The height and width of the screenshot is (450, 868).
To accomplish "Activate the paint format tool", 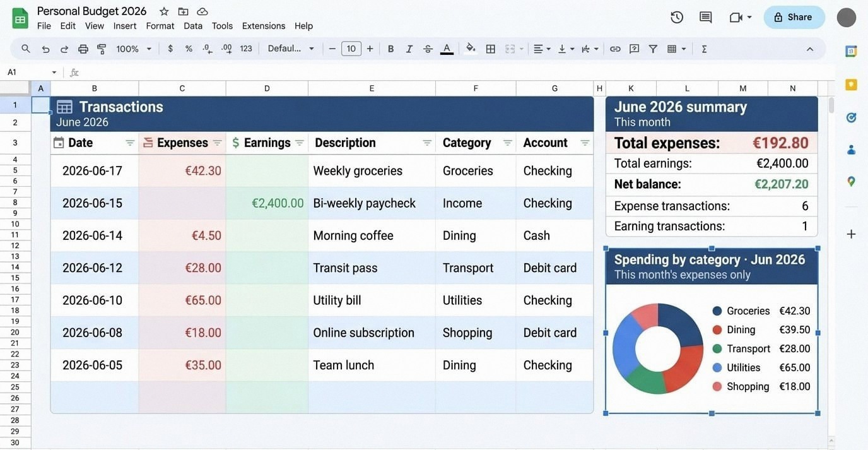I will pos(102,49).
